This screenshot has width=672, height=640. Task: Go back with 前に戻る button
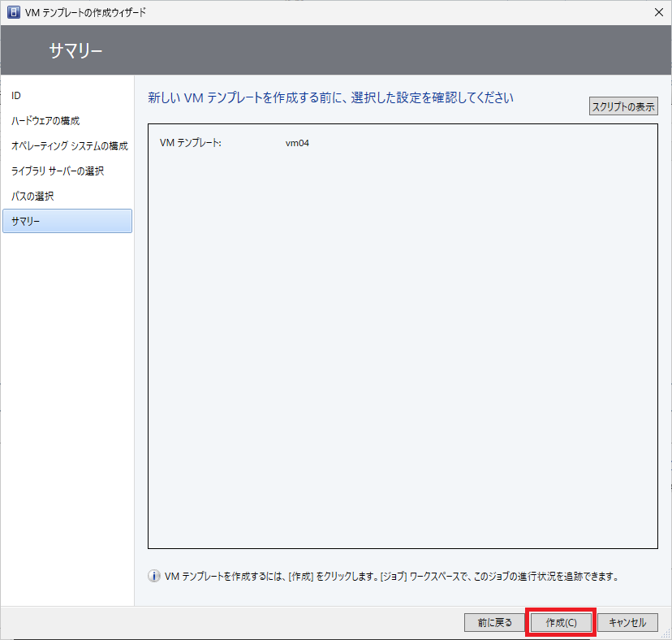tap(494, 622)
